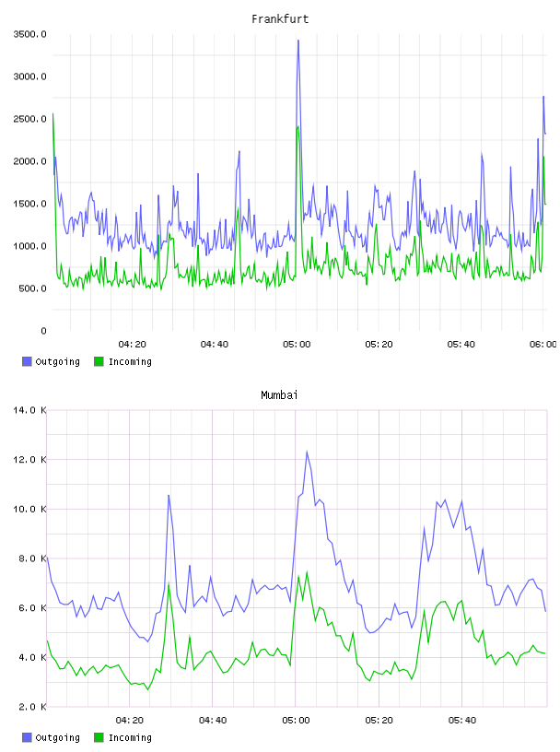Click Mumbai y-axis label 2.0 K
The height and width of the screenshot is (752, 560).
click(x=32, y=707)
